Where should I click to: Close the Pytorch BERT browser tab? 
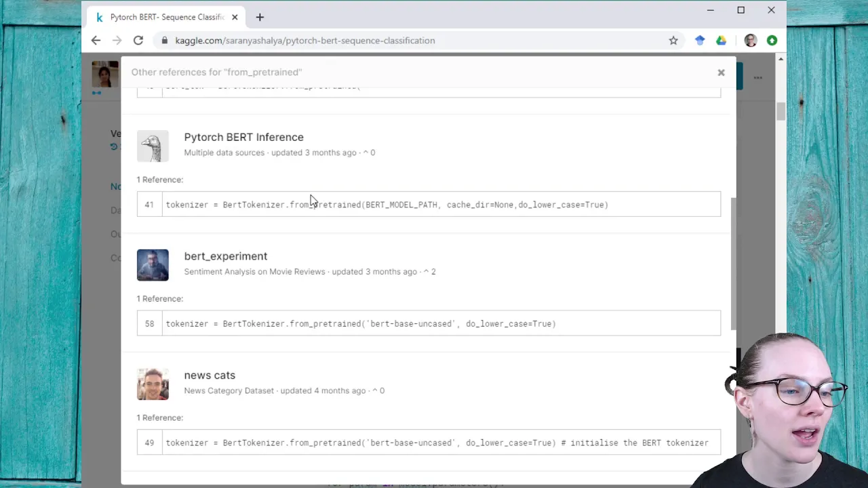pyautogui.click(x=235, y=17)
